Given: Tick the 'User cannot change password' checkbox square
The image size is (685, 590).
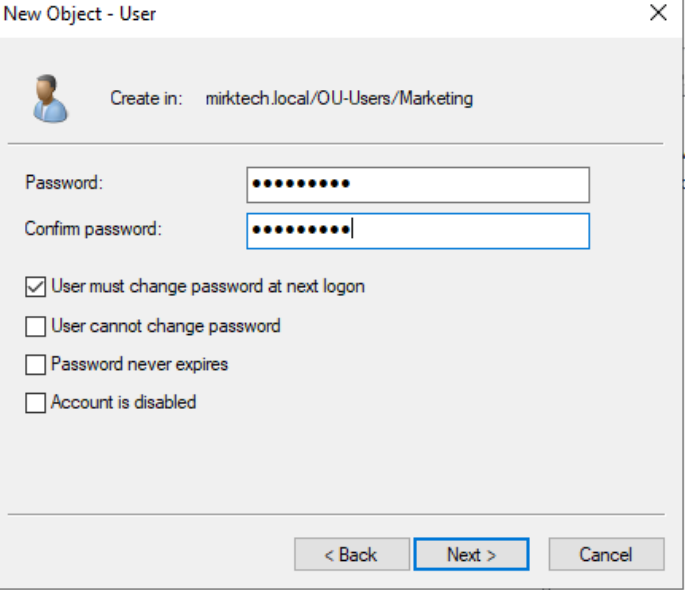Looking at the screenshot, I should 36,326.
